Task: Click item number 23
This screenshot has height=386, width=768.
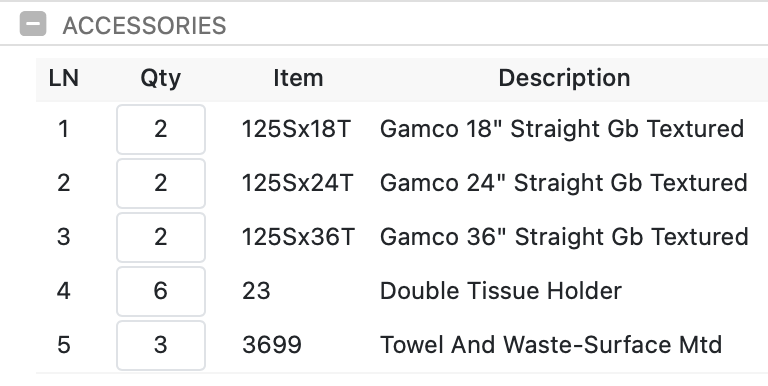Action: point(256,291)
